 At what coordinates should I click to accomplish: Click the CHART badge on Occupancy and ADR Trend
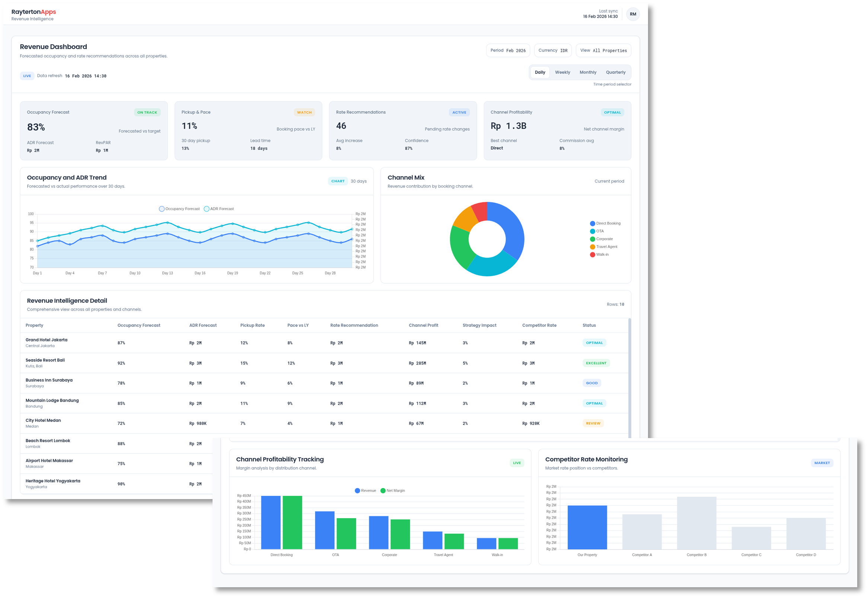tap(338, 181)
